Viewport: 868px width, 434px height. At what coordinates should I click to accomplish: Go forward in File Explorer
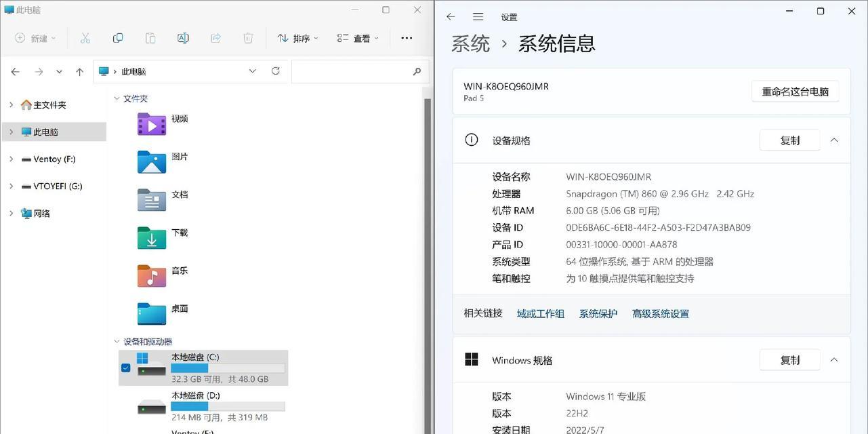[x=39, y=71]
